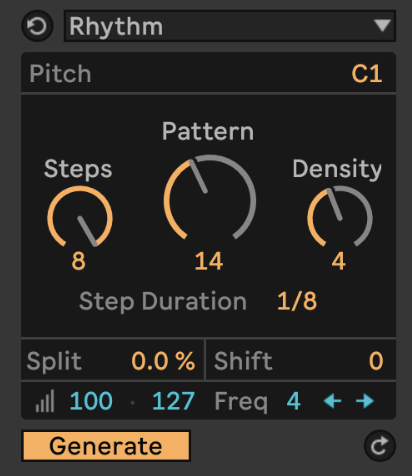Click the Steps knob
Screen dimensions: 412x476
[80, 217]
